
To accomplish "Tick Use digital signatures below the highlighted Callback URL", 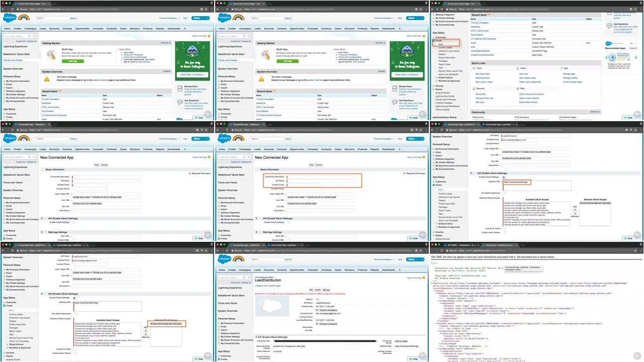I will click(x=504, y=193).
